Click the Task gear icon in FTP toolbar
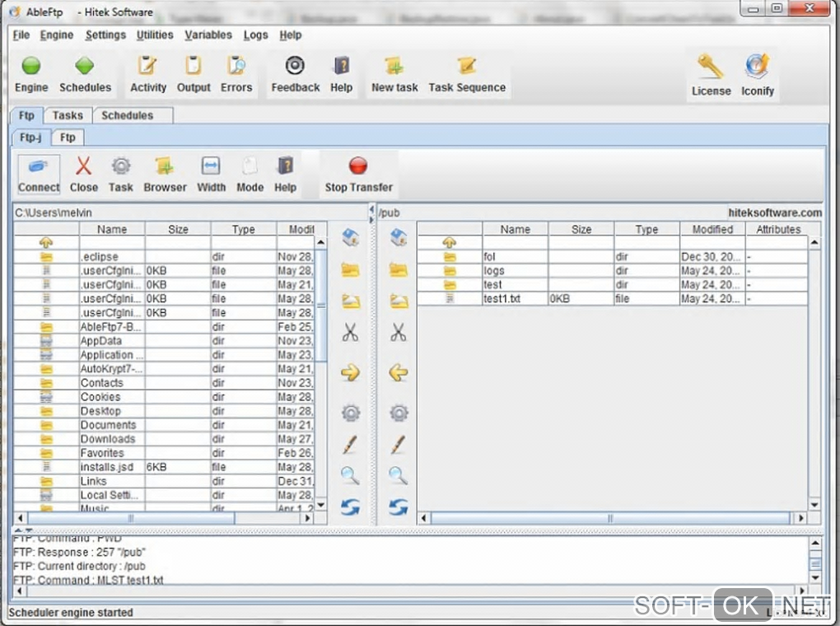 [121, 166]
